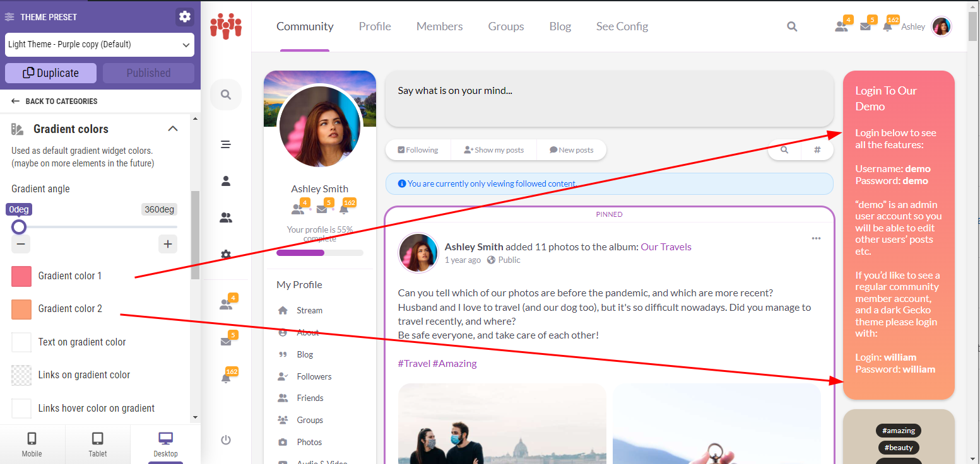The height and width of the screenshot is (464, 980).
Task: Open Links on gradient color swatch
Action: tap(21, 375)
